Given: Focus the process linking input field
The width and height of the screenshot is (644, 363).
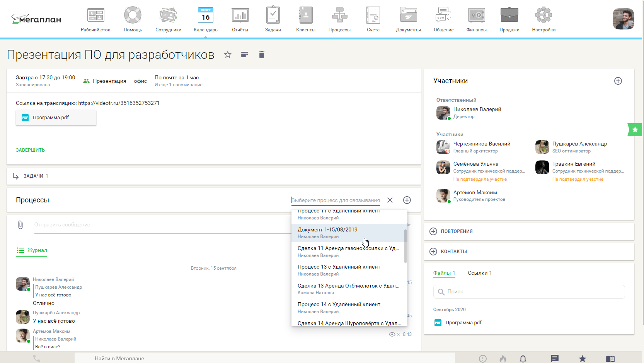Looking at the screenshot, I should [336, 200].
